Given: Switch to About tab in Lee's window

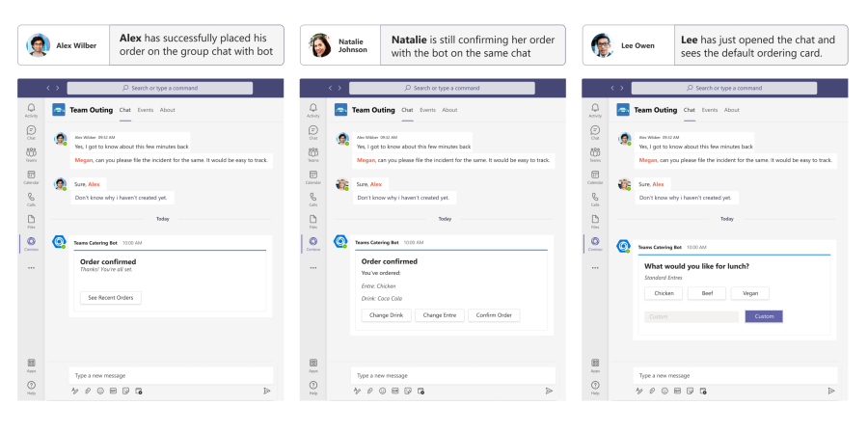Looking at the screenshot, I should (732, 110).
